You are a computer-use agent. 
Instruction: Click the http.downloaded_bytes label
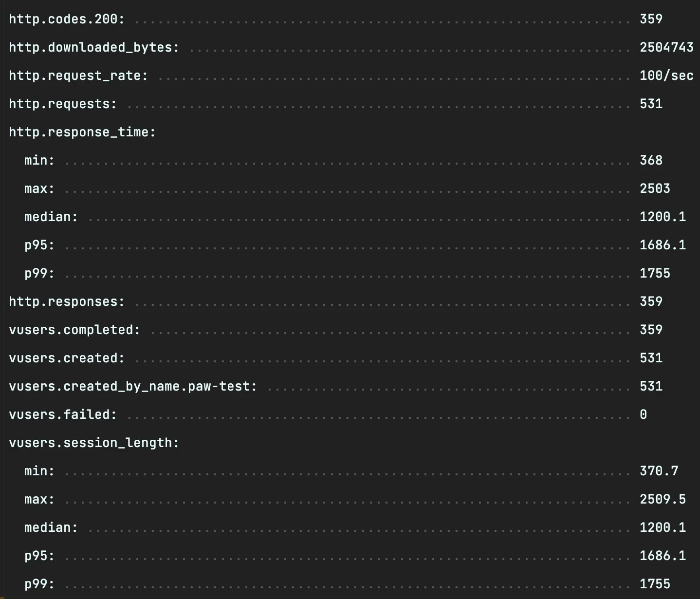[x=94, y=47]
